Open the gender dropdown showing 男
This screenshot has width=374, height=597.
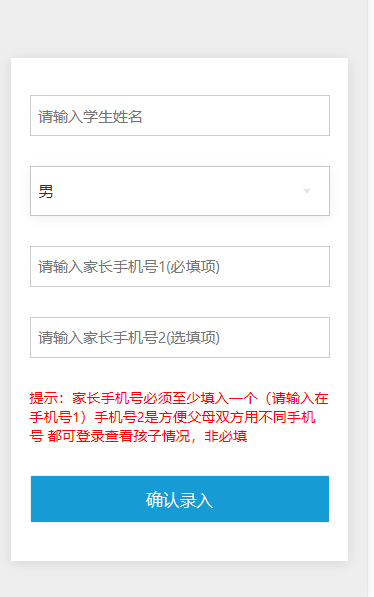pos(180,191)
